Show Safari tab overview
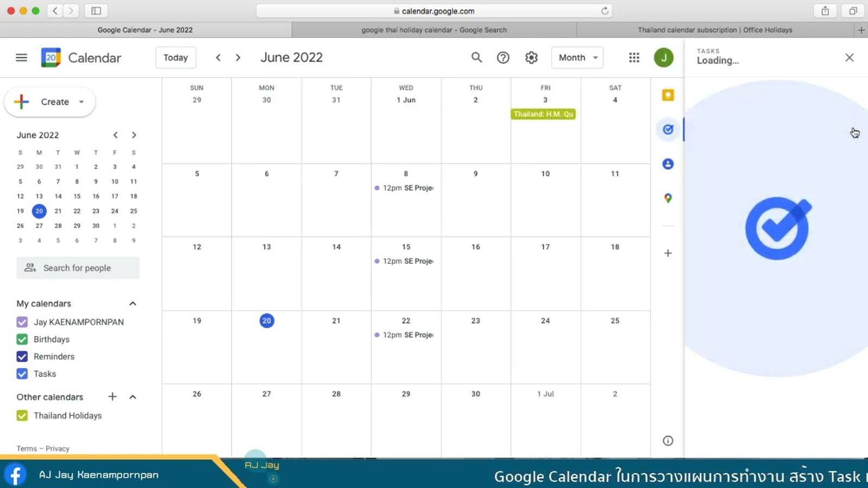The width and height of the screenshot is (868, 488). pos(853,11)
